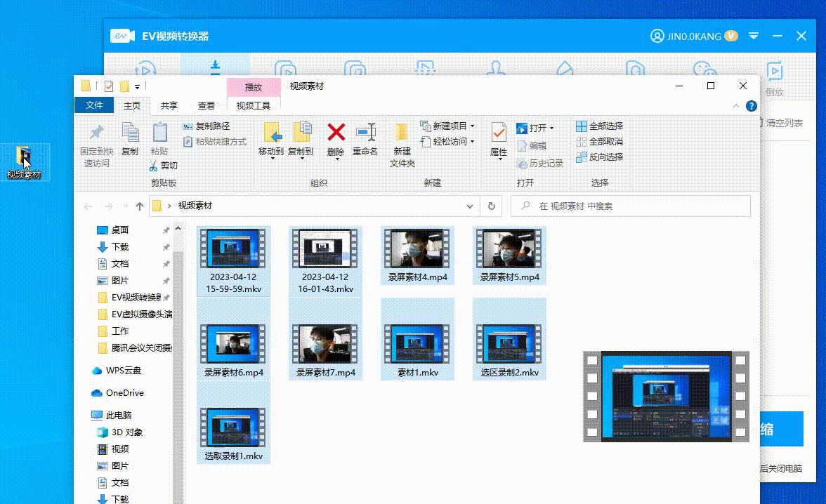This screenshot has height=504, width=826.
Task: Expand the Open dropdown arrow in ribbon
Action: pos(551,128)
